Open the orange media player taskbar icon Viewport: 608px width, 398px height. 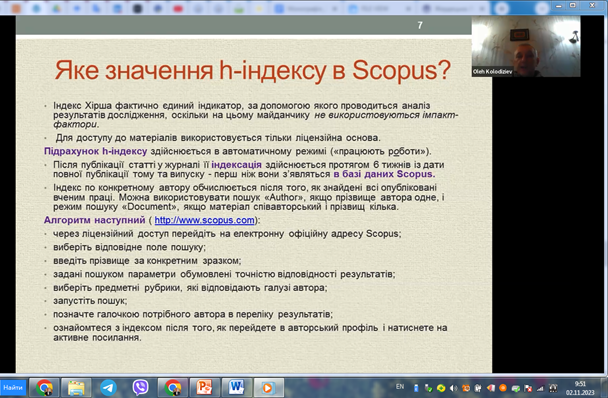point(268,387)
